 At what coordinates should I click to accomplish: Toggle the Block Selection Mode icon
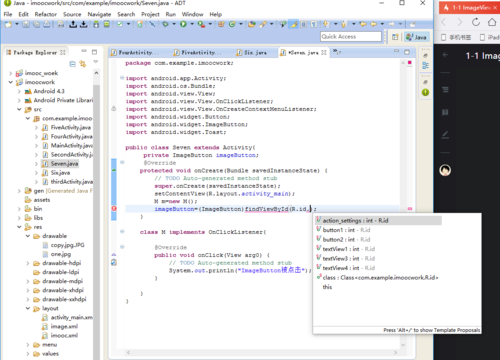click(304, 24)
